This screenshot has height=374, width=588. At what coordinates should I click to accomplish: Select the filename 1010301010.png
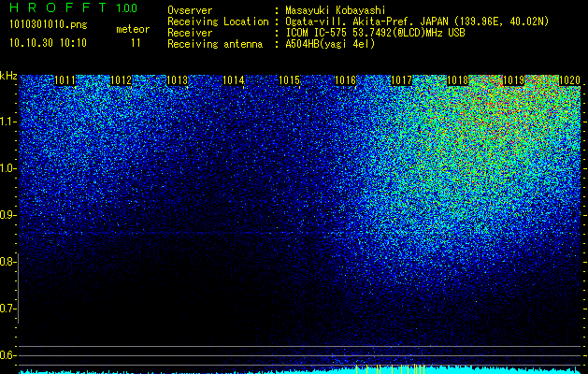pyautogui.click(x=49, y=24)
